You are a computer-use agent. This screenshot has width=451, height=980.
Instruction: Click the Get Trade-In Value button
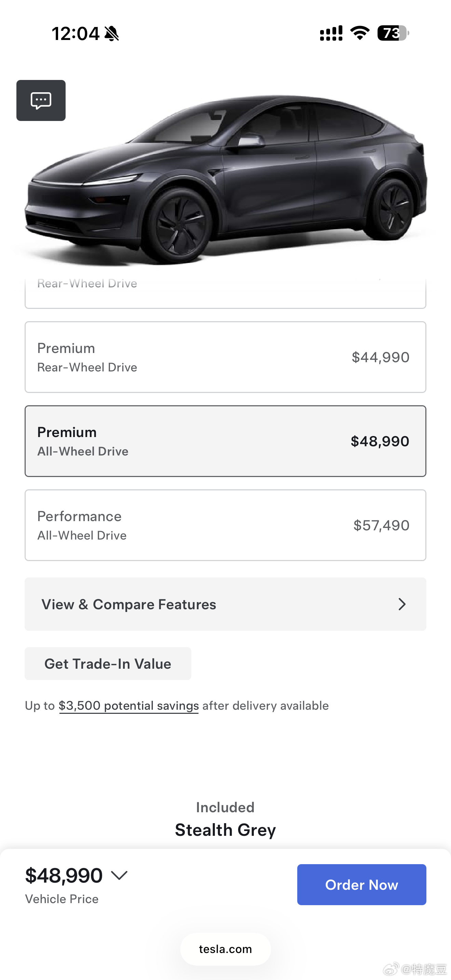108,664
